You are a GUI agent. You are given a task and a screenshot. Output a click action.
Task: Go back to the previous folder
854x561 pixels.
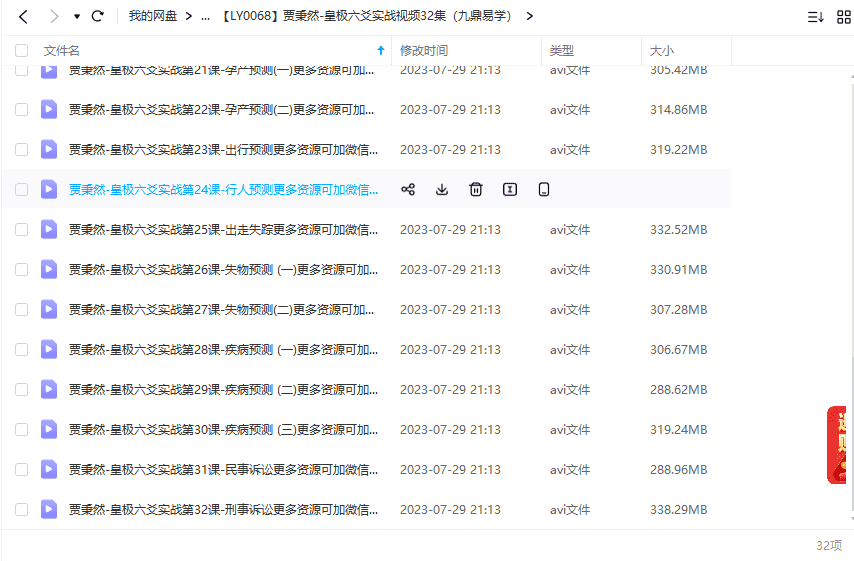(24, 16)
